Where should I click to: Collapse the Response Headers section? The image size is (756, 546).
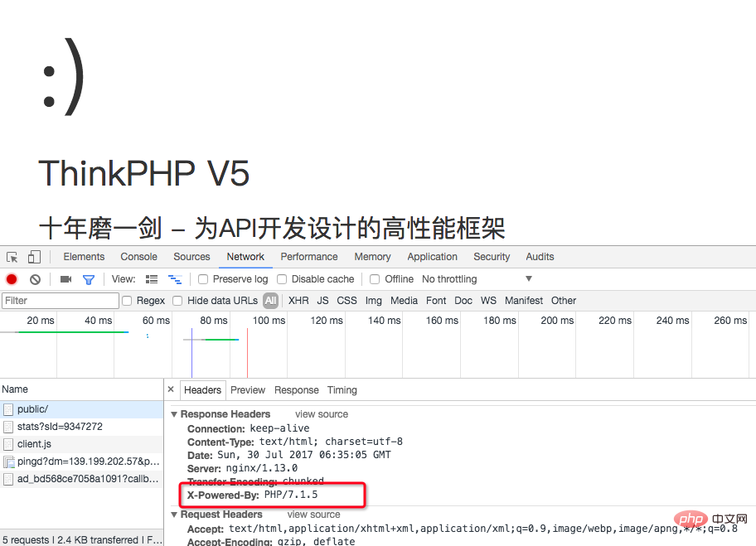point(174,414)
